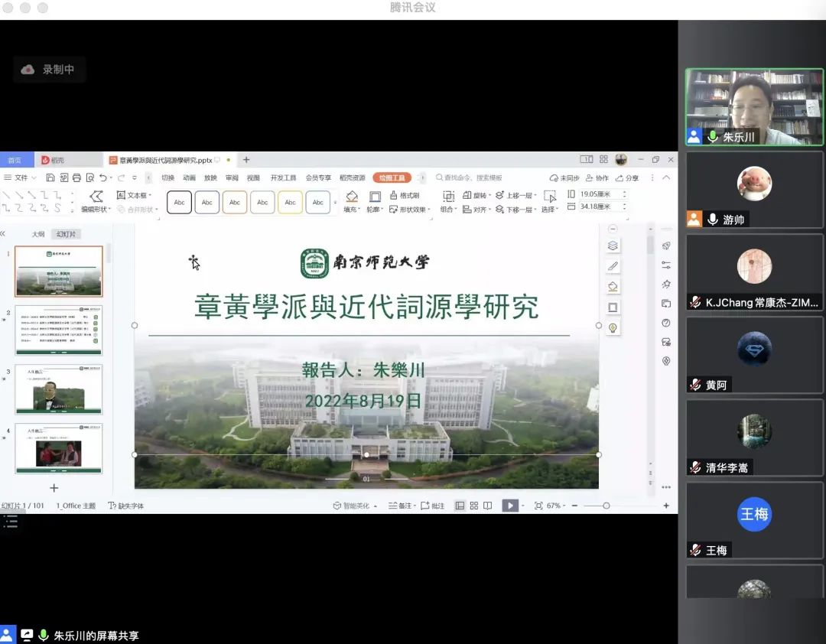Click the 协作 collaborate button

click(597, 177)
